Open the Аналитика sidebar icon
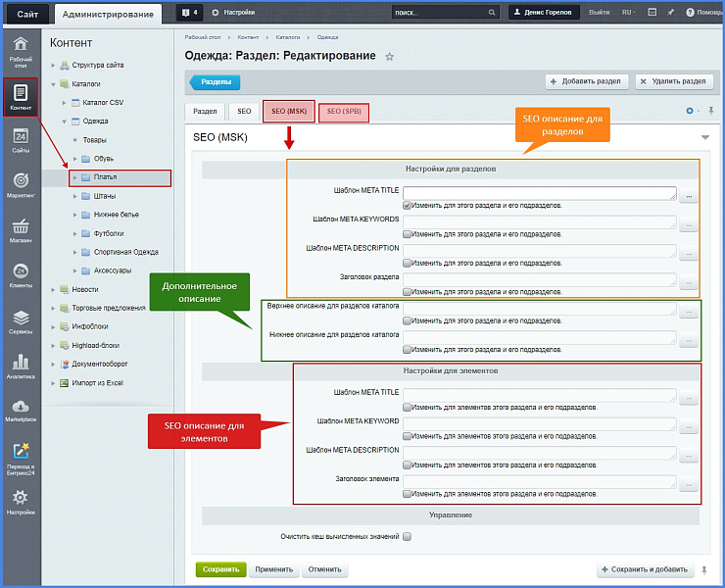The height and width of the screenshot is (588, 725). point(21,366)
